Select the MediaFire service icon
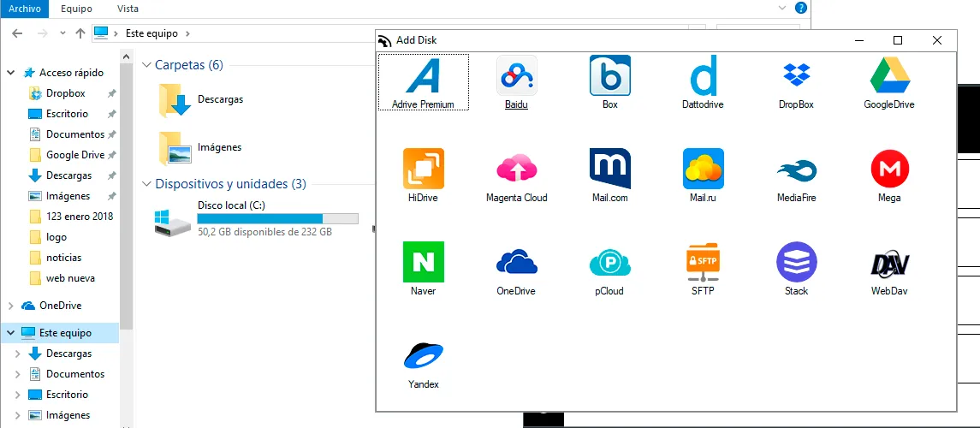Image resolution: width=980 pixels, height=428 pixels. click(796, 175)
